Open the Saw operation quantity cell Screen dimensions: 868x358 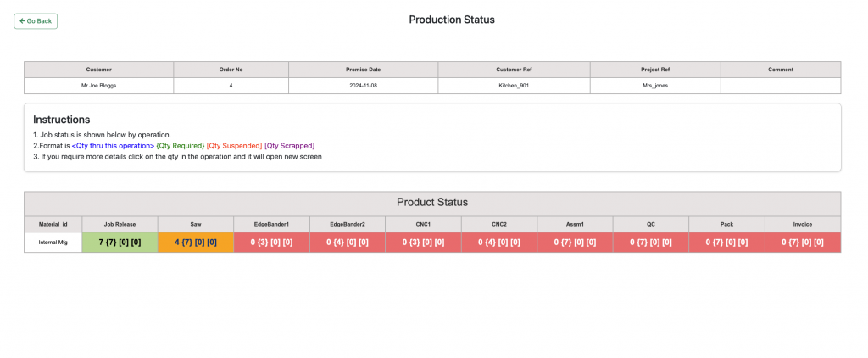pyautogui.click(x=196, y=242)
